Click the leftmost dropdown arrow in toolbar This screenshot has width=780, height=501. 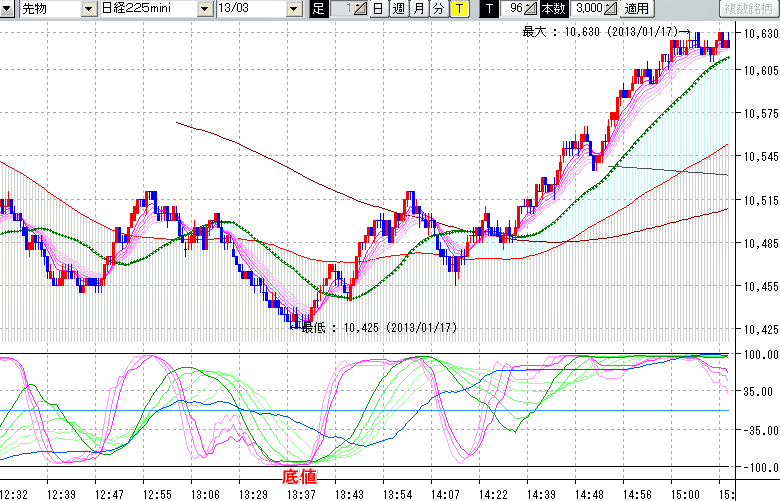7,9
